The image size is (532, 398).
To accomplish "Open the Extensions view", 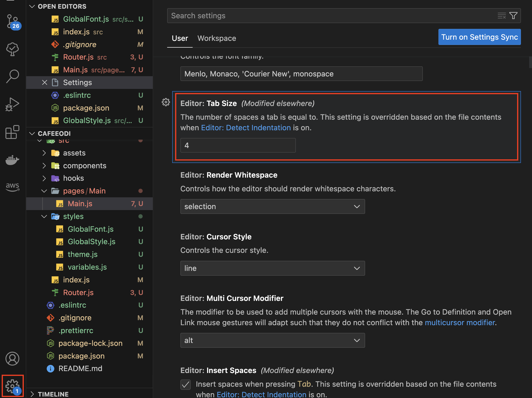I will pos(13,132).
